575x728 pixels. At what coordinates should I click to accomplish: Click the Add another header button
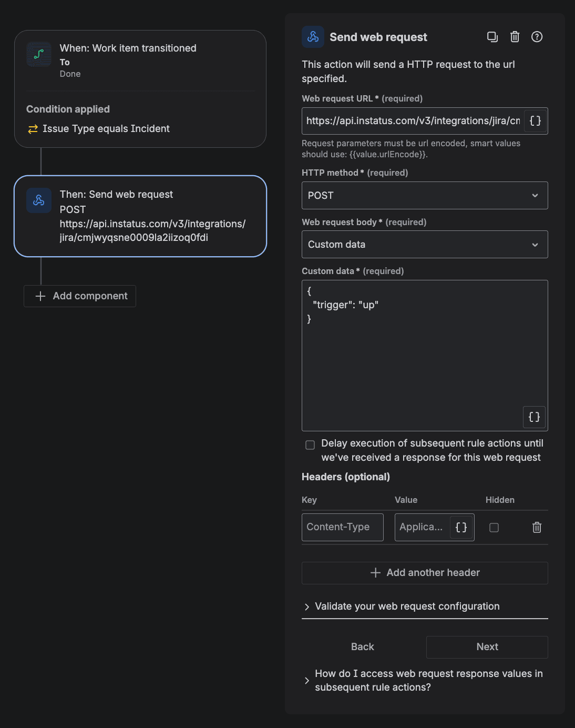424,573
